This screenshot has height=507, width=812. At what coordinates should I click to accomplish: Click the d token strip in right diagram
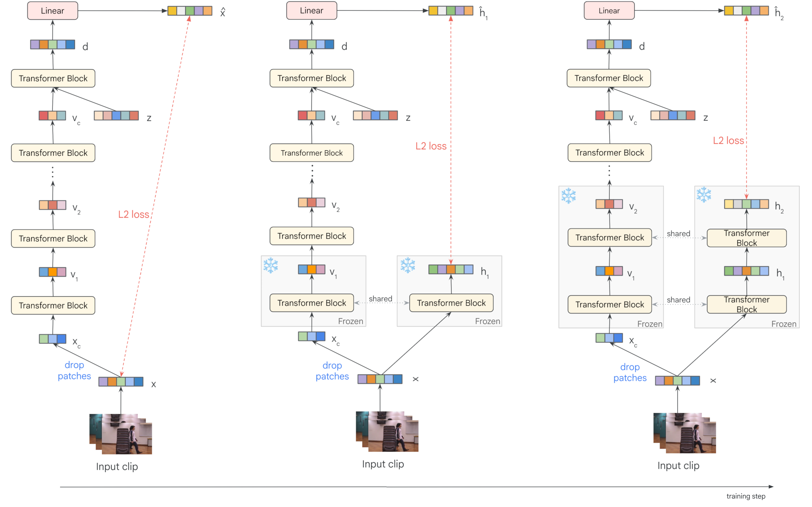tap(609, 44)
